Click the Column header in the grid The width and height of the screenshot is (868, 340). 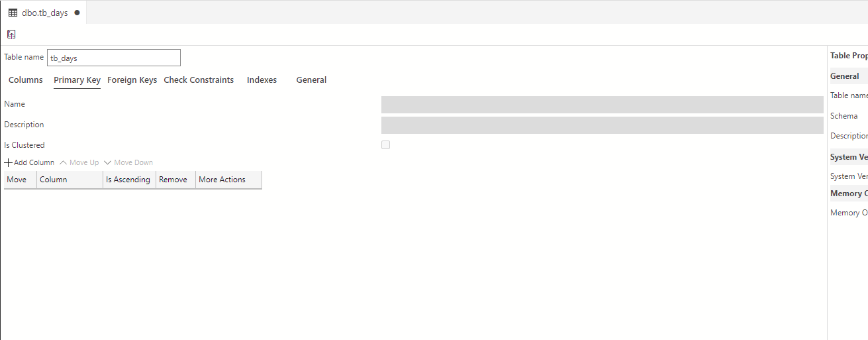pos(70,180)
